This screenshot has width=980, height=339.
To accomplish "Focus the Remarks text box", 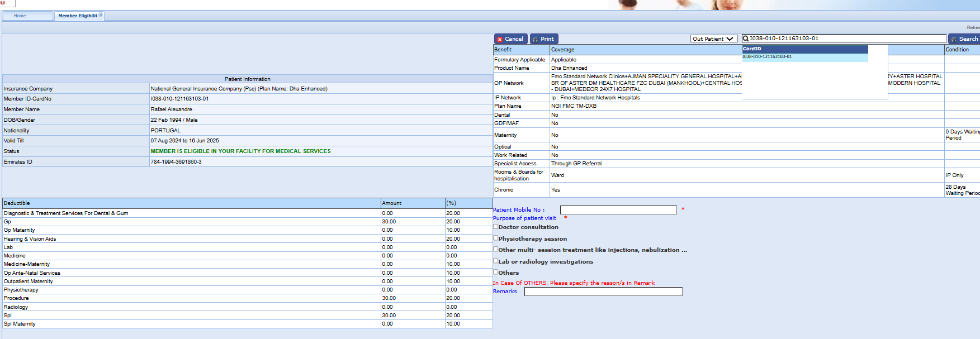I will [x=603, y=292].
